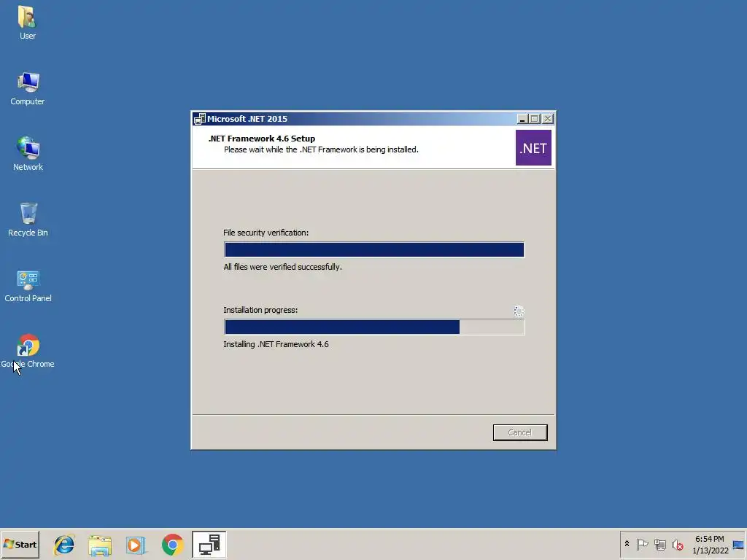
Task: Select the Recycle Bin desktop icon
Action: 28,219
